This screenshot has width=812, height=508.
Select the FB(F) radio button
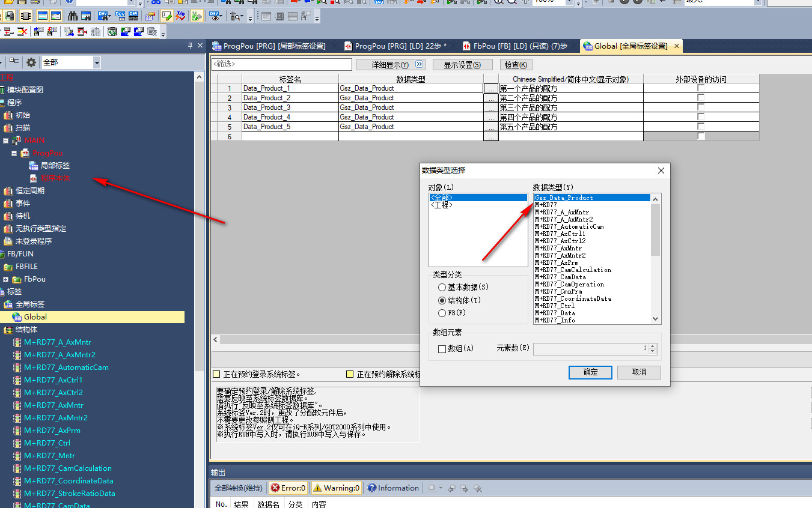click(x=442, y=313)
